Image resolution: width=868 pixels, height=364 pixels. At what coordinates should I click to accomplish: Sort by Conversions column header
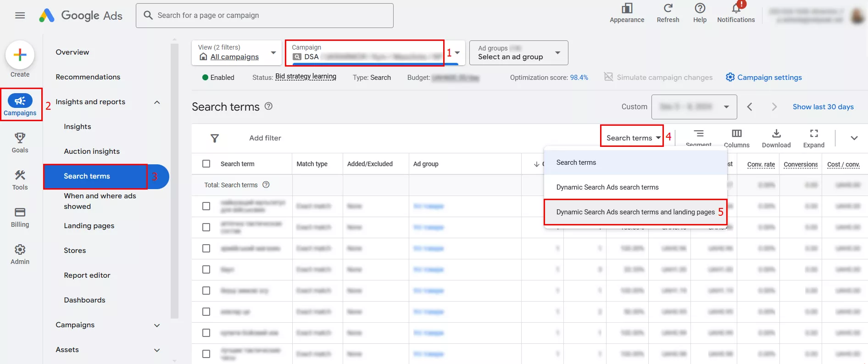pyautogui.click(x=801, y=164)
